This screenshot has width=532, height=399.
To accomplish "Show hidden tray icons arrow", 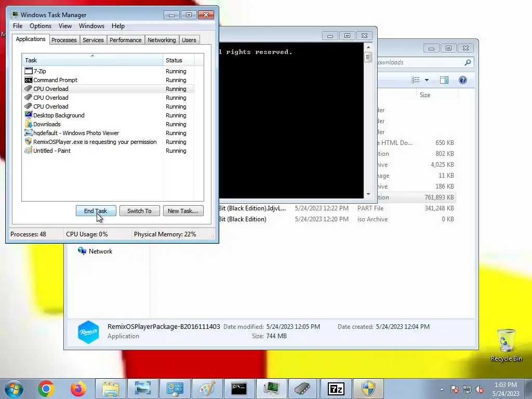I will click(x=442, y=390).
